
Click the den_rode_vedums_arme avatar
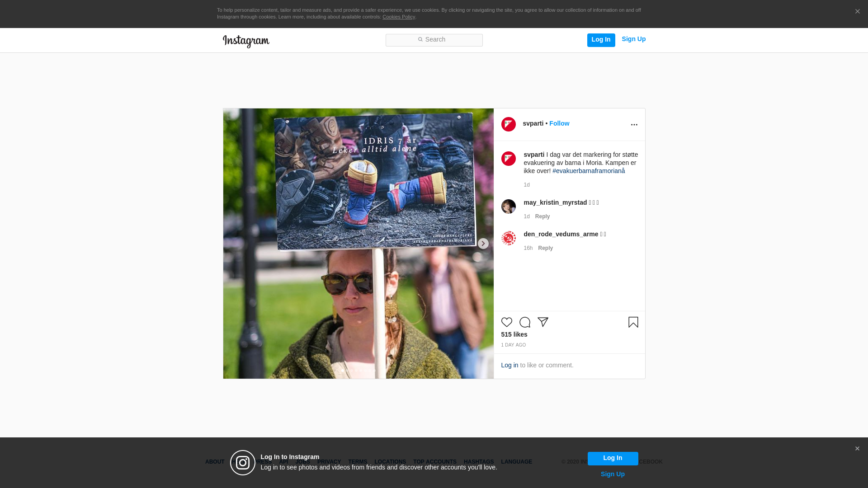pos(508,238)
